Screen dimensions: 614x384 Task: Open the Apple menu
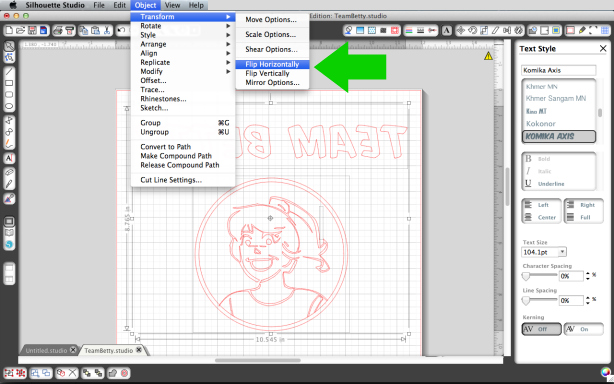(x=13, y=5)
